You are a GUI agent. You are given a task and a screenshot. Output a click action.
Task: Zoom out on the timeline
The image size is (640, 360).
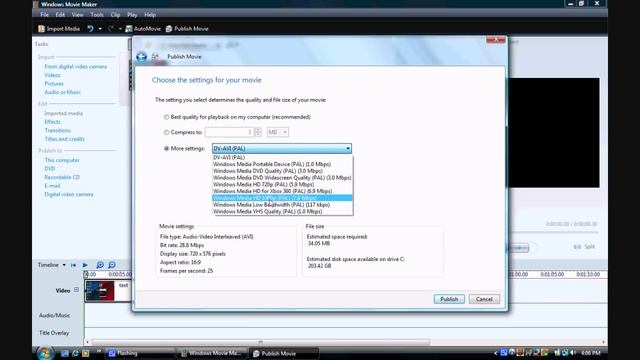point(112,265)
